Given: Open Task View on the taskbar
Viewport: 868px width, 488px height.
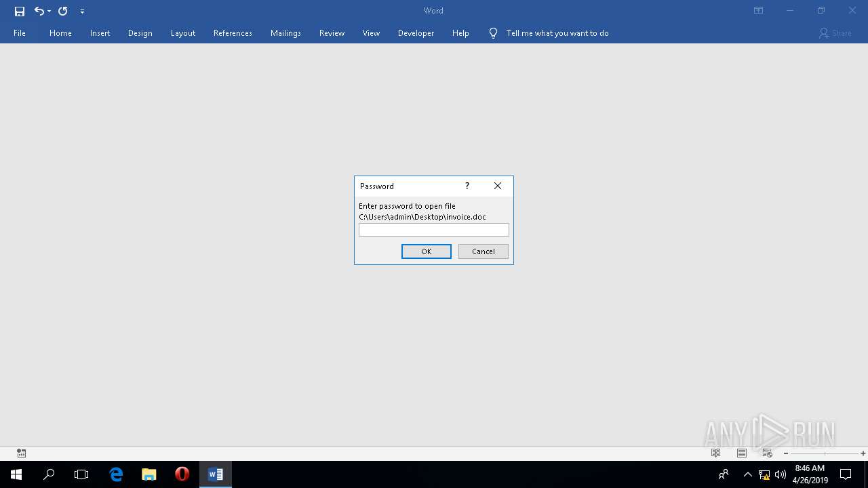Looking at the screenshot, I should [81, 474].
